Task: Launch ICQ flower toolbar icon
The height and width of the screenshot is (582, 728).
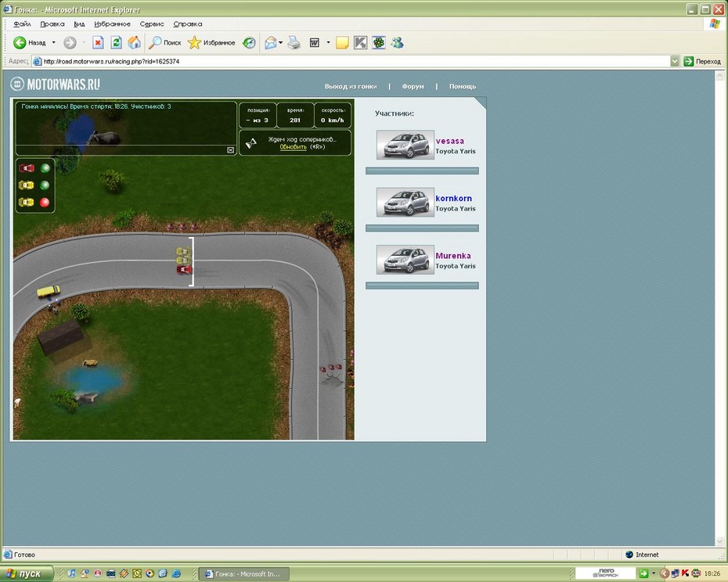Action: 379,43
